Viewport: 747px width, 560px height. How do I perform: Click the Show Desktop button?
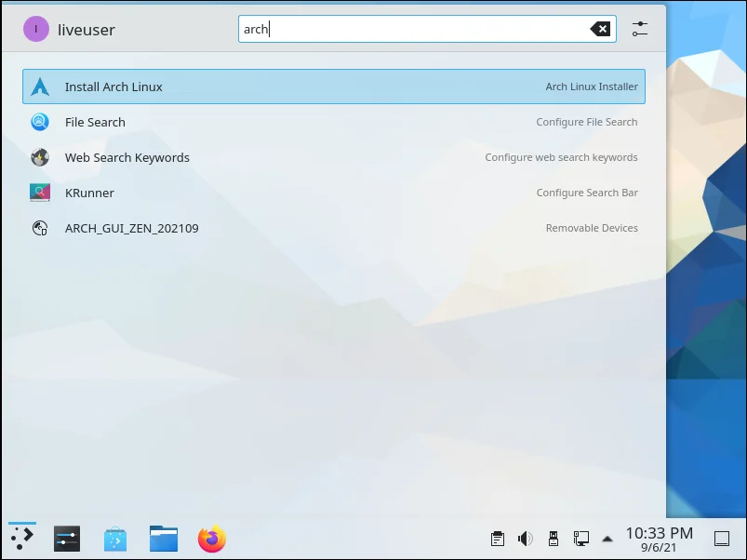click(x=722, y=539)
